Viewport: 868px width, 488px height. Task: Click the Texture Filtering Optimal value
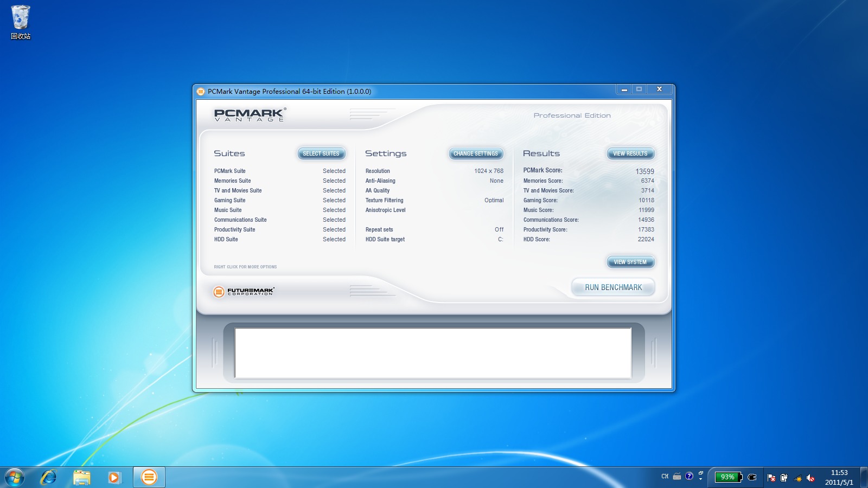tap(494, 200)
